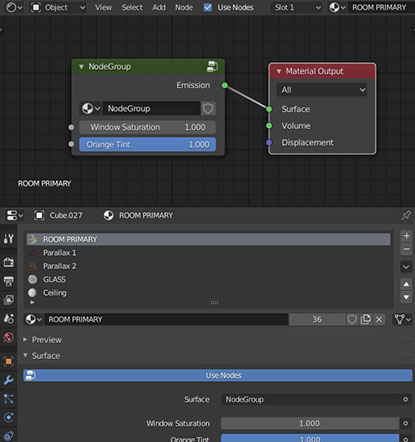Click the blue Use Nodes button
Image resolution: width=415 pixels, height=442 pixels.
click(x=218, y=375)
